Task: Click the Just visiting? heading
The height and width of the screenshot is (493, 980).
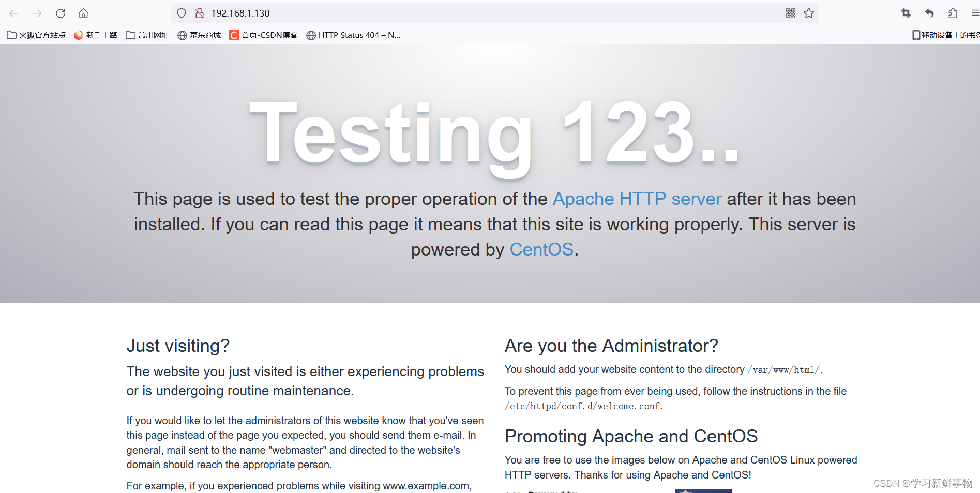Action: [178, 346]
